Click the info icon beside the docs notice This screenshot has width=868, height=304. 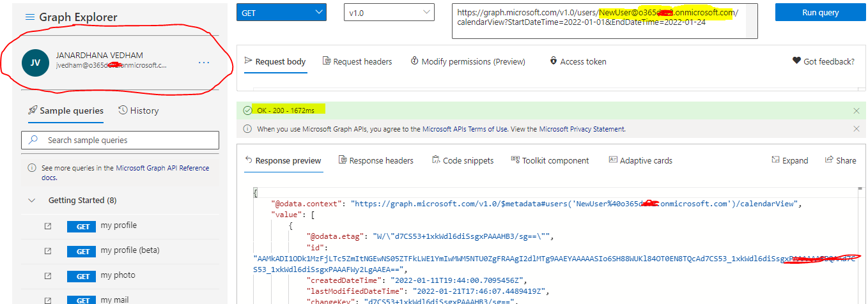tap(32, 168)
